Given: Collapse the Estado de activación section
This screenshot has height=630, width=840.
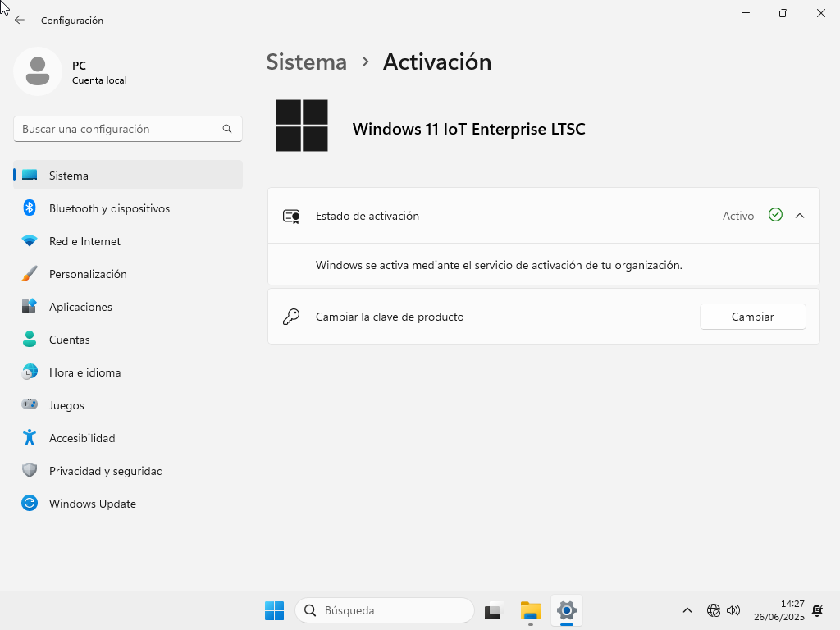Looking at the screenshot, I should [800, 216].
